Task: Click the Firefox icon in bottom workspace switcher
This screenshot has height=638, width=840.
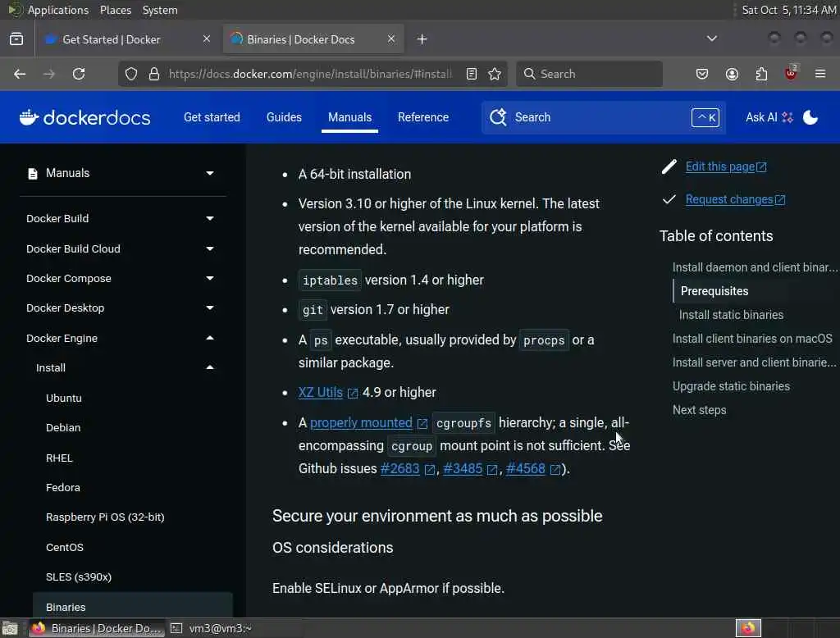Action: coord(748,628)
